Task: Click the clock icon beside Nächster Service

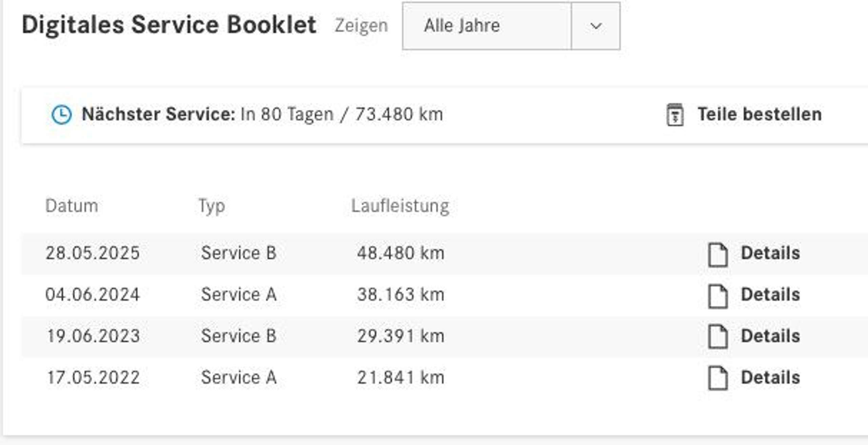Action: coord(61,115)
